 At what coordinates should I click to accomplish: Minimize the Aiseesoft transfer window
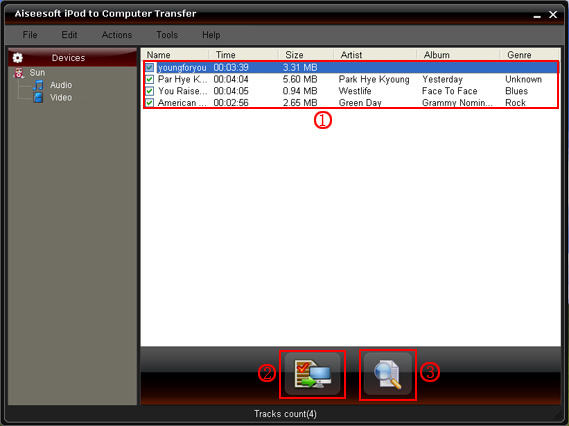click(x=537, y=15)
